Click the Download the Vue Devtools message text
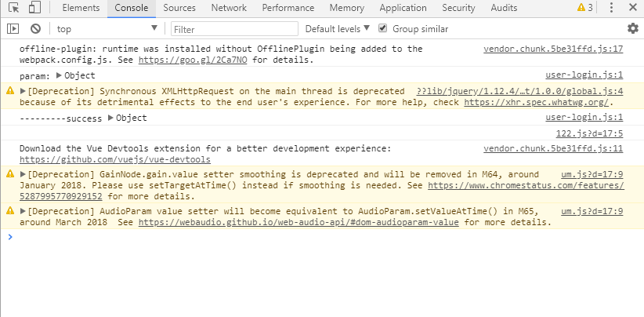The height and width of the screenshot is (317, 644). point(205,148)
